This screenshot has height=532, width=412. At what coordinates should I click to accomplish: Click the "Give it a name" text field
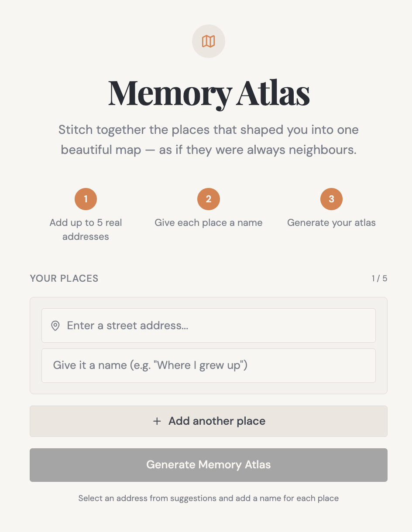(x=209, y=365)
